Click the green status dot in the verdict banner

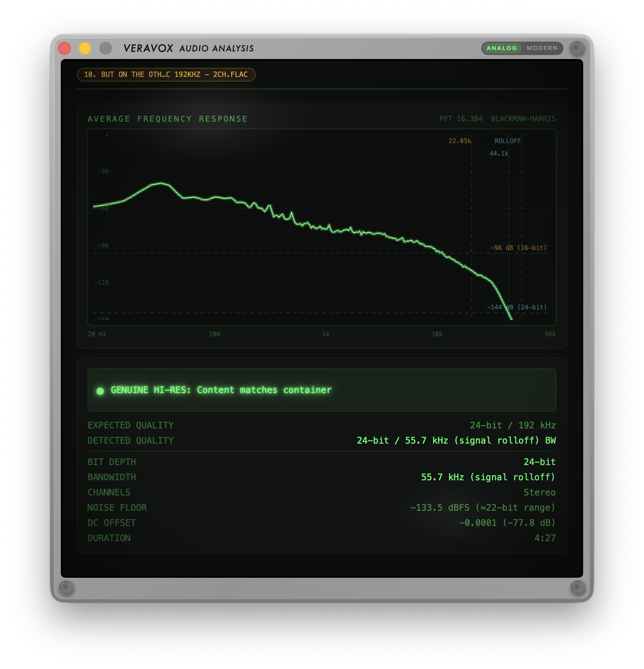pyautogui.click(x=100, y=391)
